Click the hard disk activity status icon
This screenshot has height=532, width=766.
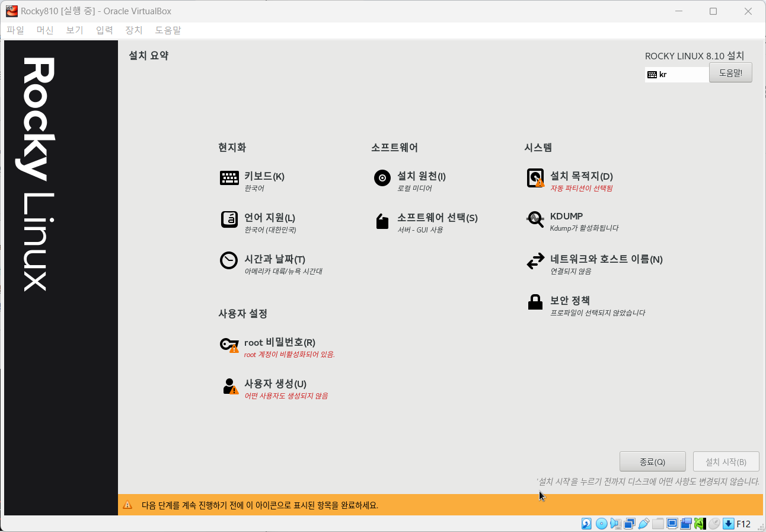coord(586,524)
